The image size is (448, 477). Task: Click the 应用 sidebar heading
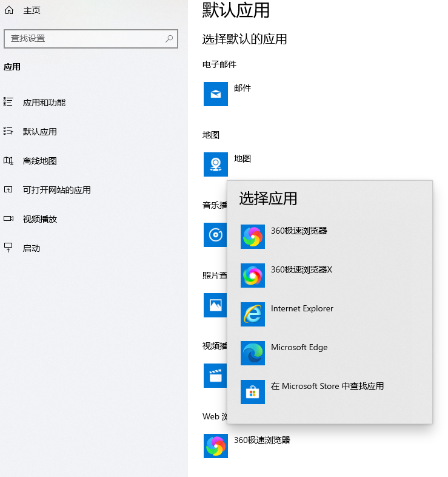pyautogui.click(x=12, y=67)
